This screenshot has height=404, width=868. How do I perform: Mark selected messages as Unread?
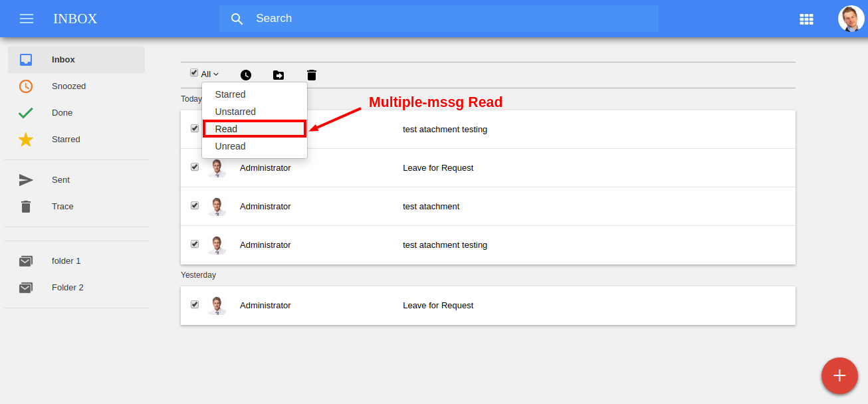pos(255,146)
